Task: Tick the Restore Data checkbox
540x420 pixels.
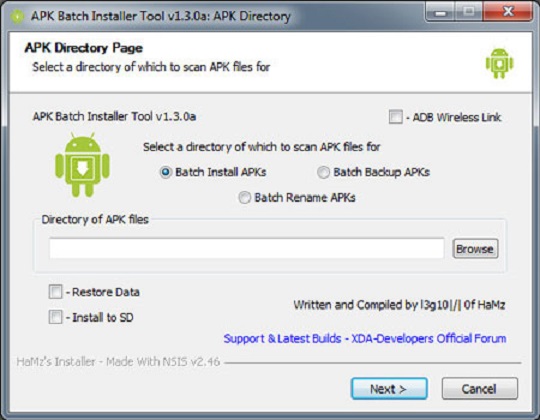Action: pos(55,292)
